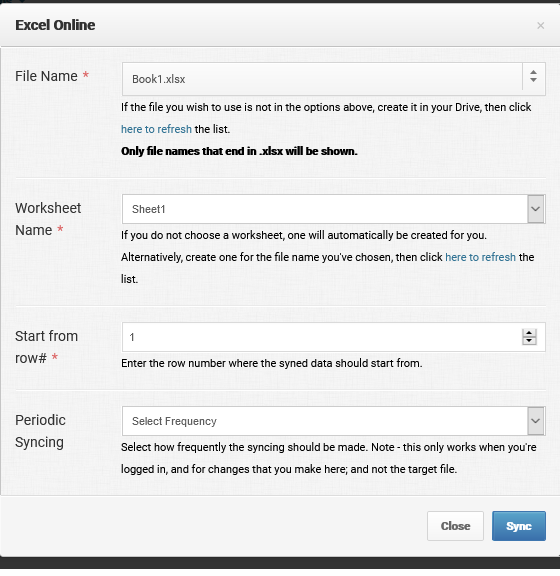This screenshot has height=576, width=560.
Task: Focus the Start from row# number field
Action: [x=334, y=337]
